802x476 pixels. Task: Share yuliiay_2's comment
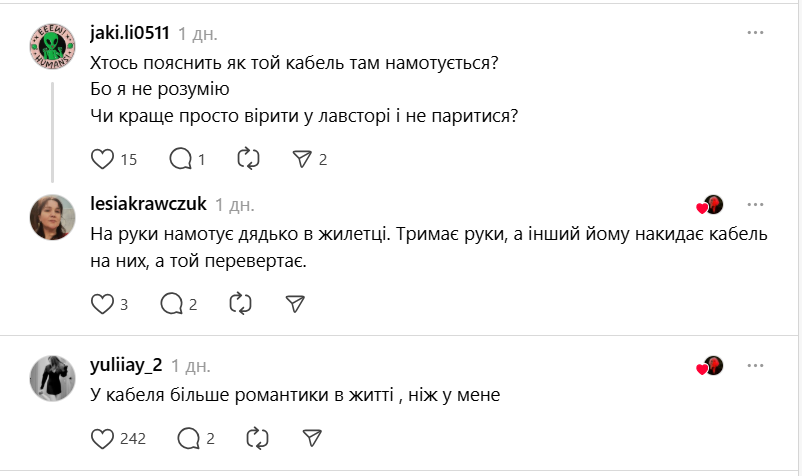(312, 438)
